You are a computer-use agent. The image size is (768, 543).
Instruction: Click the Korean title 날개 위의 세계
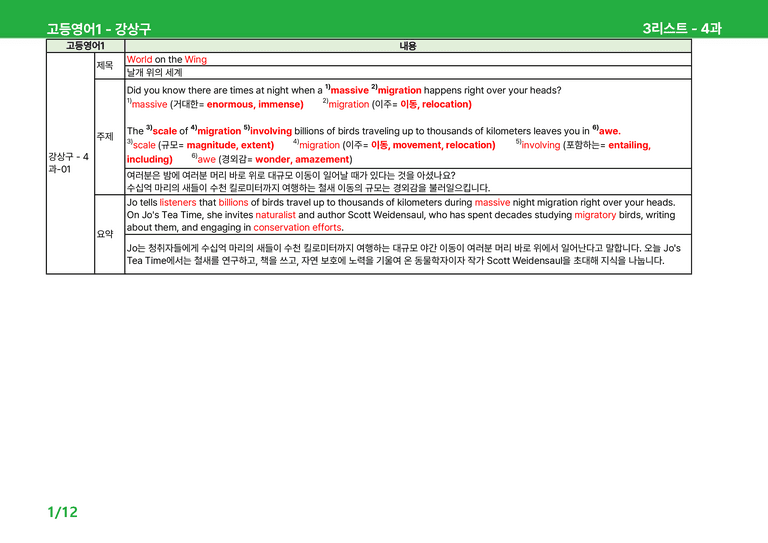pyautogui.click(x=154, y=72)
